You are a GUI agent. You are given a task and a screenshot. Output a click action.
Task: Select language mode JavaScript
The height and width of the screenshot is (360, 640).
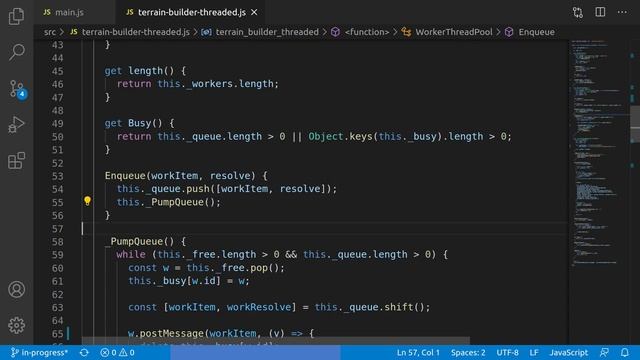click(569, 353)
